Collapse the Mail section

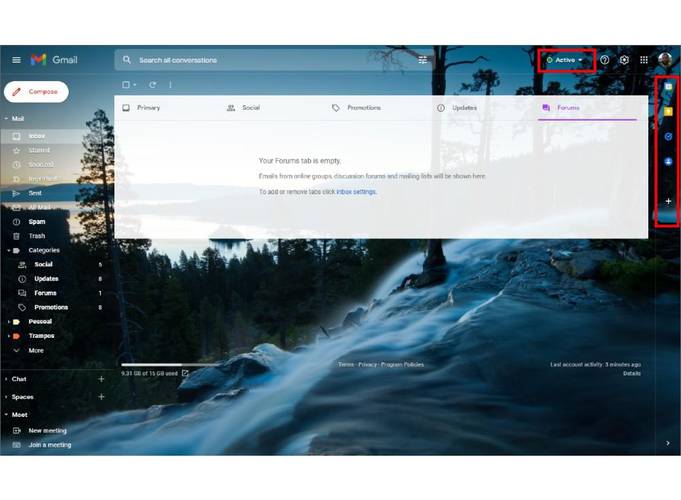(x=6, y=119)
